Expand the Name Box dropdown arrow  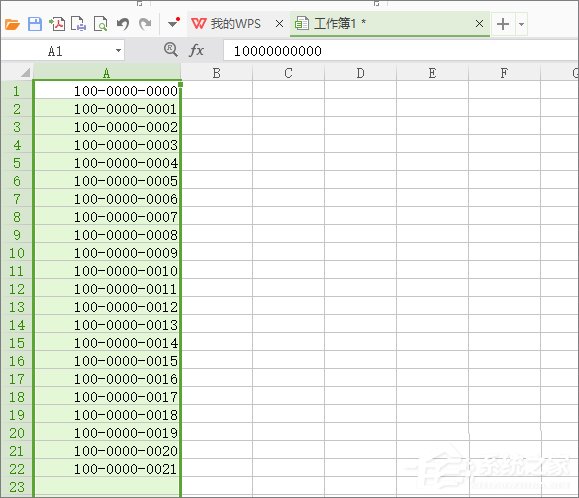point(118,51)
